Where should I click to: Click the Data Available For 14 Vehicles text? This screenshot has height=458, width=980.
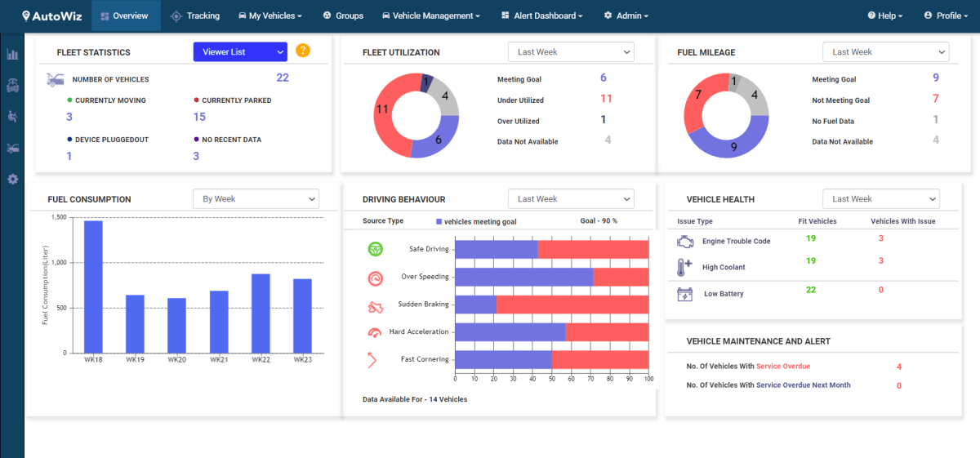click(x=415, y=399)
